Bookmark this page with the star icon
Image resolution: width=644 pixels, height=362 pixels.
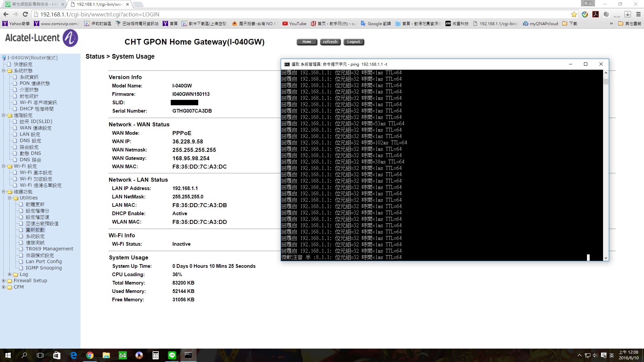coord(574,14)
